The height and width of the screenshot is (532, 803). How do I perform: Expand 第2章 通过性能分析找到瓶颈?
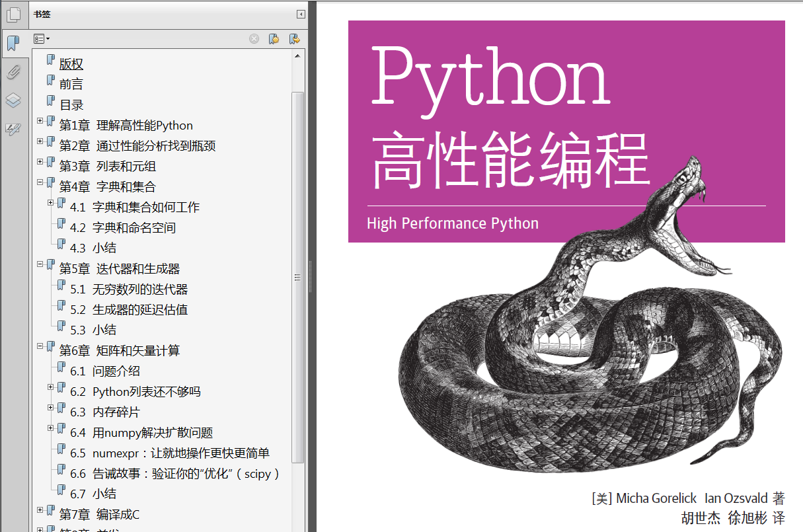click(40, 141)
